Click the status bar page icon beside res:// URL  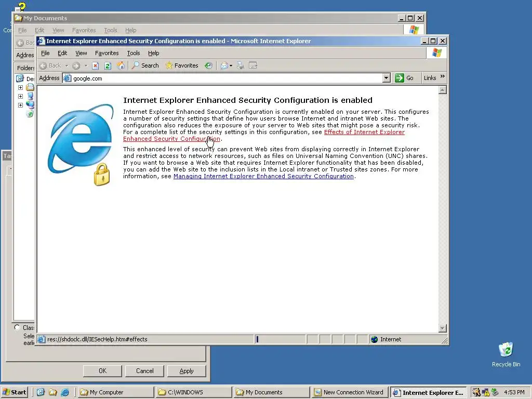click(42, 339)
